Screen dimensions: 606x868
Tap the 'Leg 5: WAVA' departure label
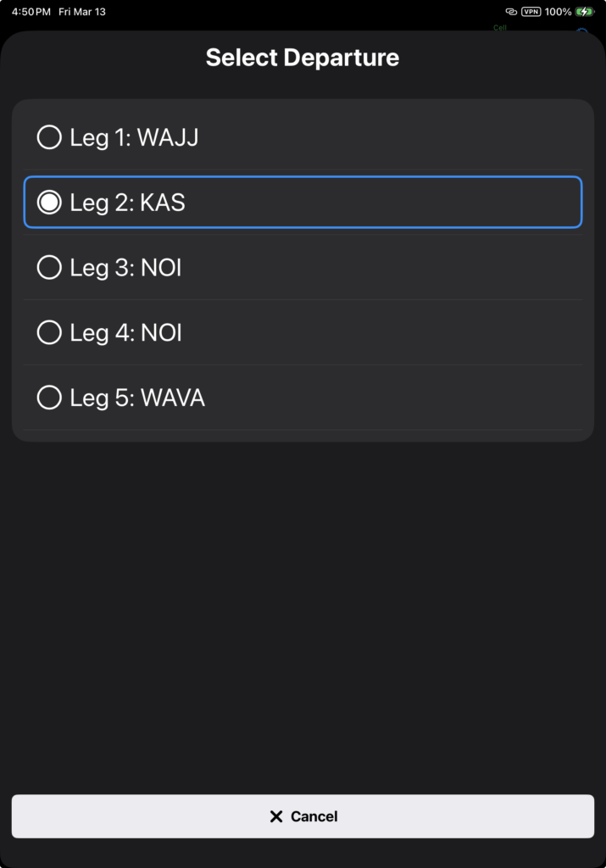pos(137,398)
